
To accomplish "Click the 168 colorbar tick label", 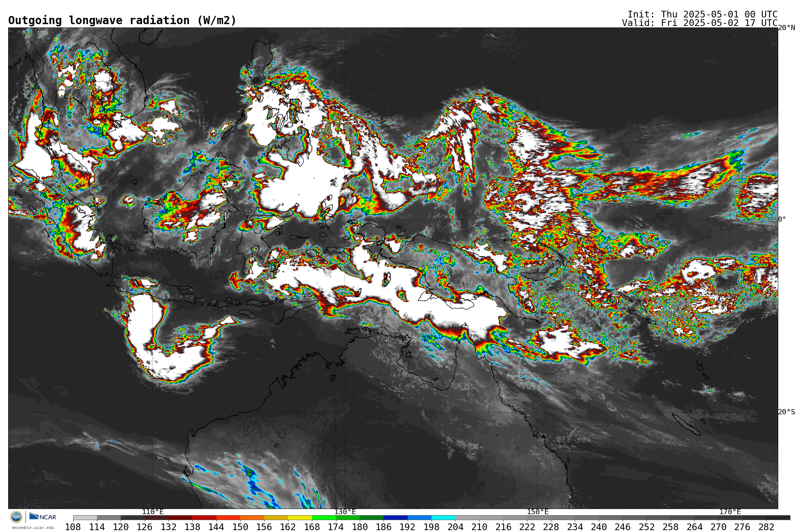I will [312, 527].
